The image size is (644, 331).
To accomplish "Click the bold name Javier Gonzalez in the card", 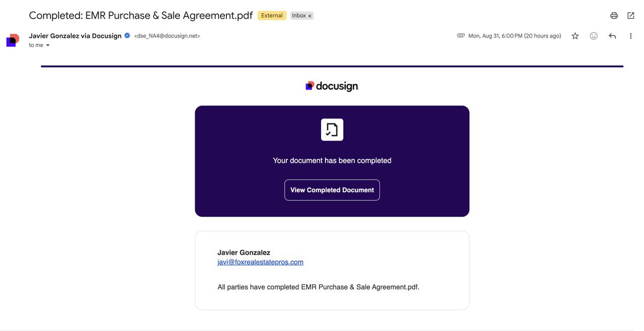I will [244, 252].
